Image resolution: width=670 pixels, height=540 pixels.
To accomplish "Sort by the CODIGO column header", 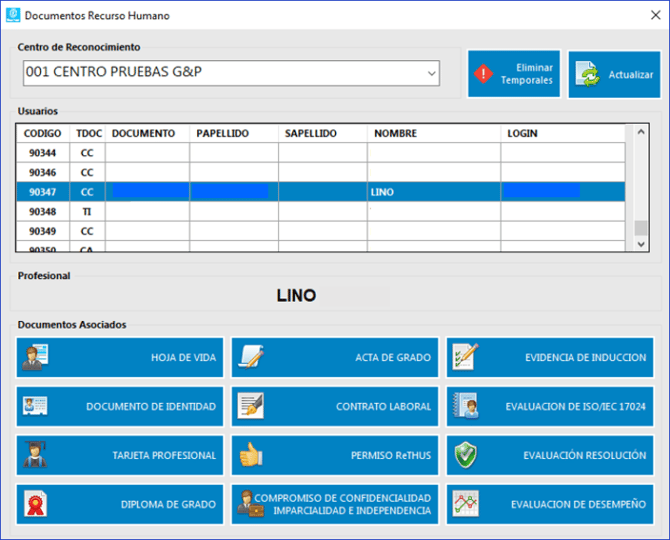I will click(x=43, y=133).
